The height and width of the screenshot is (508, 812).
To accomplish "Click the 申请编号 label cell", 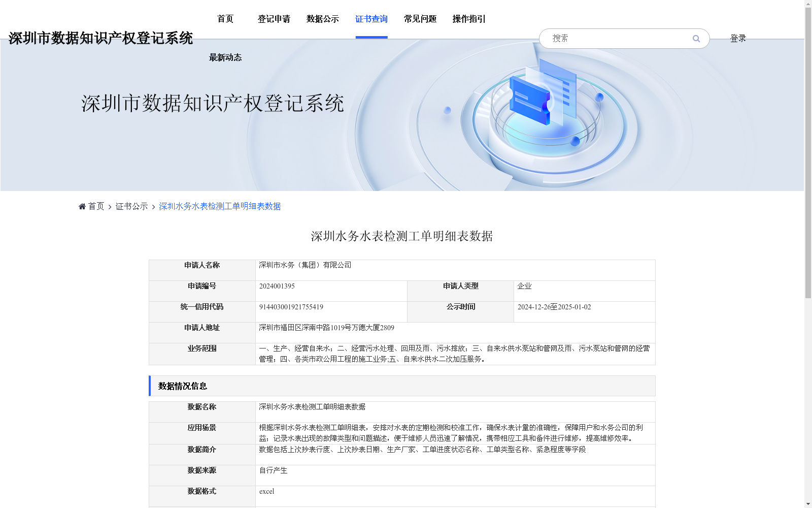I will [x=202, y=291].
